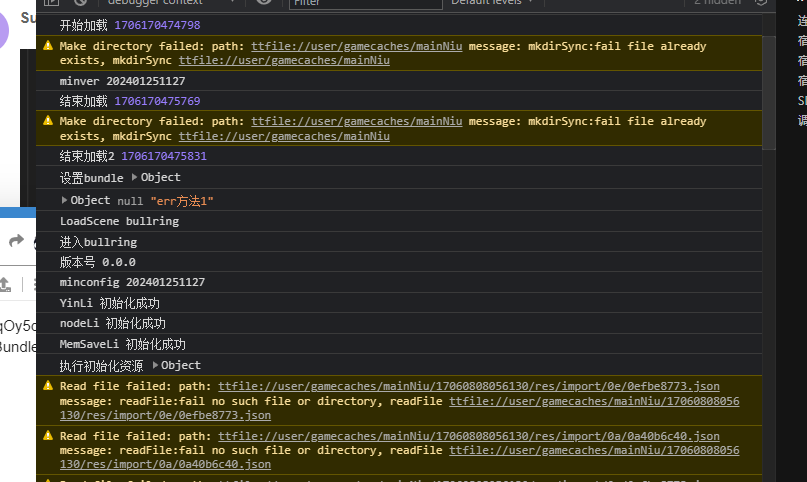The height and width of the screenshot is (482, 807).
Task: Click the warning icon beside the 0efbe8773.json read failure
Action: [x=47, y=386]
